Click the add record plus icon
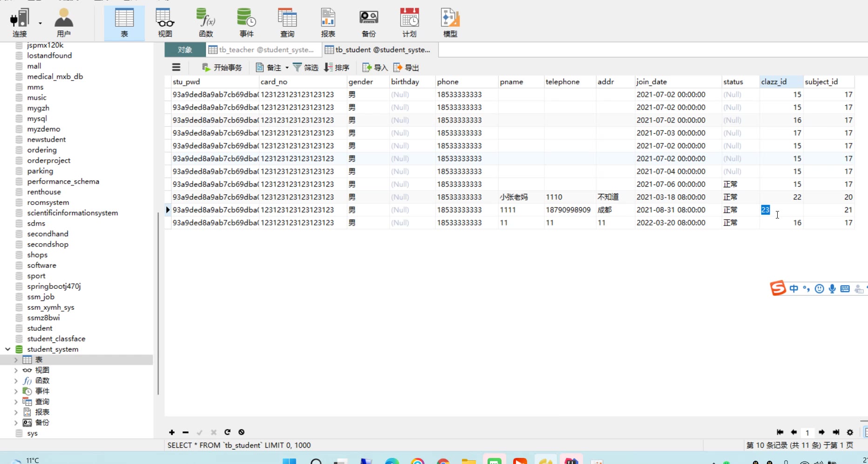Screen dimensions: 868x464 (172, 432)
